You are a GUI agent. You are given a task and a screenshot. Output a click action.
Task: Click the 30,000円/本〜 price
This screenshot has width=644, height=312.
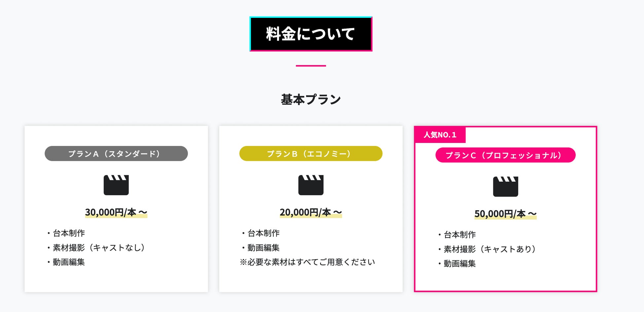coord(116,212)
